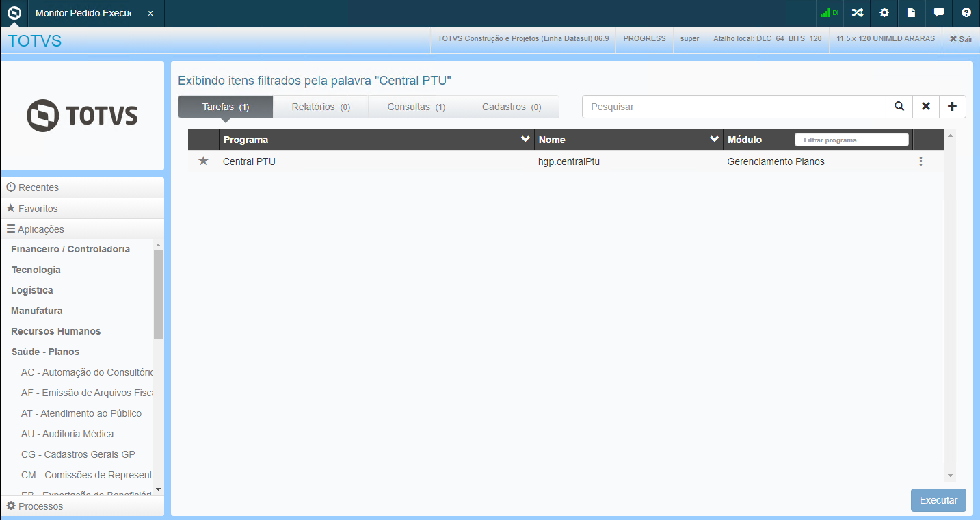980x520 pixels.
Task: Switch to the Tarefas tab
Action: point(226,107)
